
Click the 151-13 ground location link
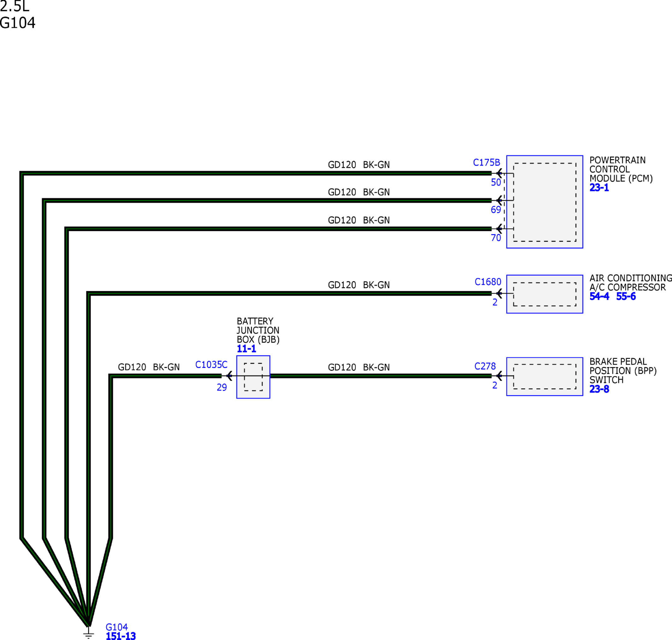tap(121, 636)
